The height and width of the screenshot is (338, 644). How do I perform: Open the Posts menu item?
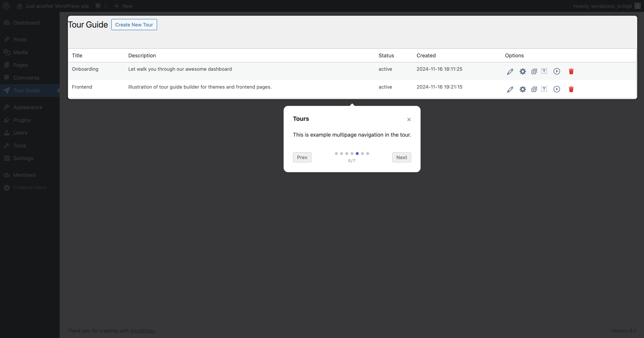(20, 39)
